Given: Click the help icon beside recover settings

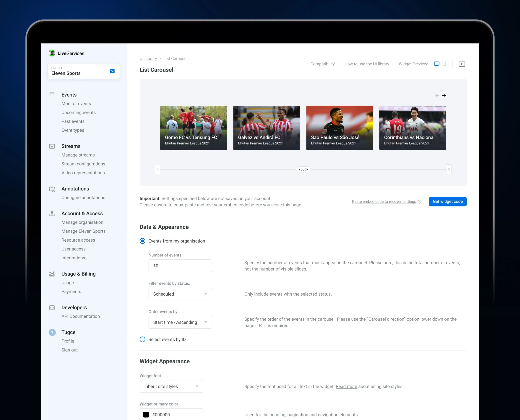Looking at the screenshot, I should [419, 202].
